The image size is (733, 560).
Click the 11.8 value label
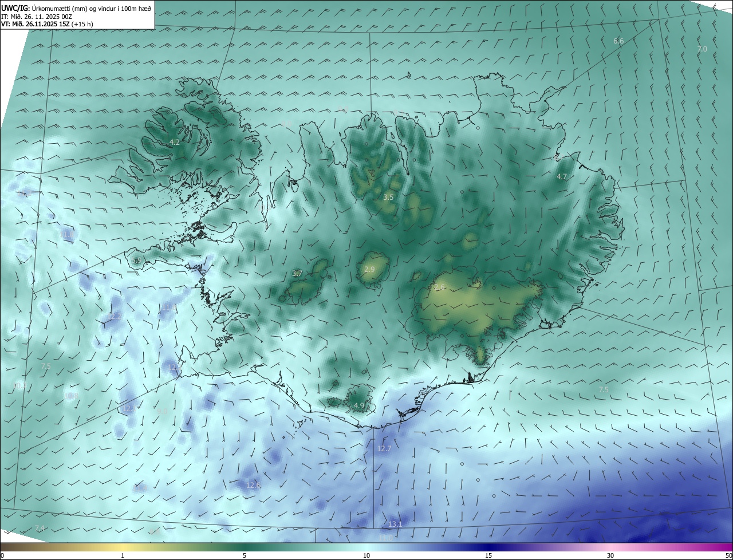pos(168,307)
